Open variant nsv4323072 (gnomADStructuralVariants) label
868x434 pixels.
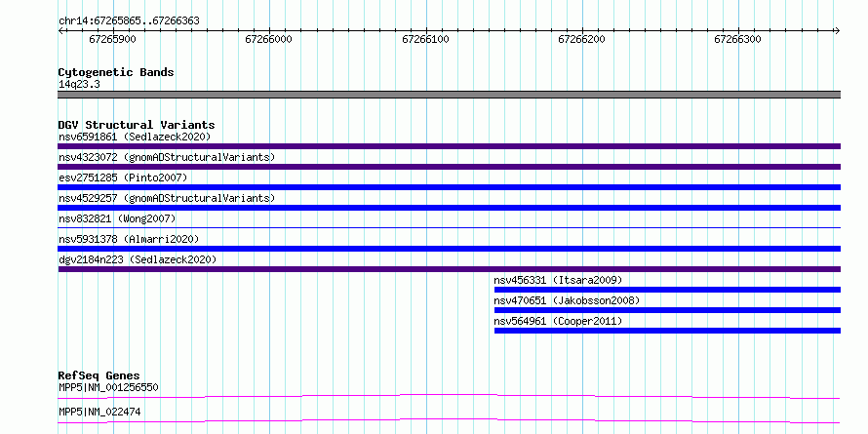(x=167, y=157)
